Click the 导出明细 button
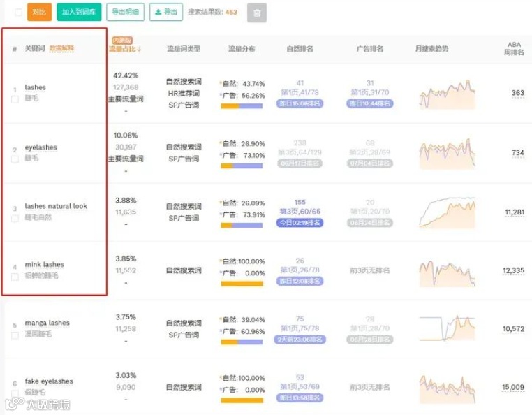532x415 pixels. 125,12
